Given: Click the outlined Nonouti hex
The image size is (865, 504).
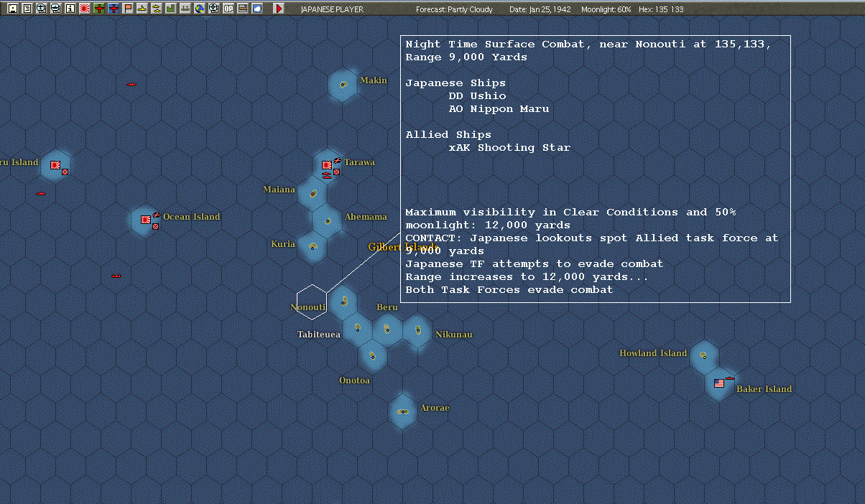Looking at the screenshot, I should (313, 302).
